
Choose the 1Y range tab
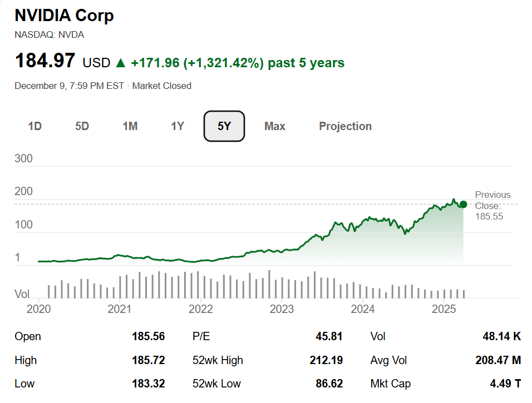[x=177, y=126]
